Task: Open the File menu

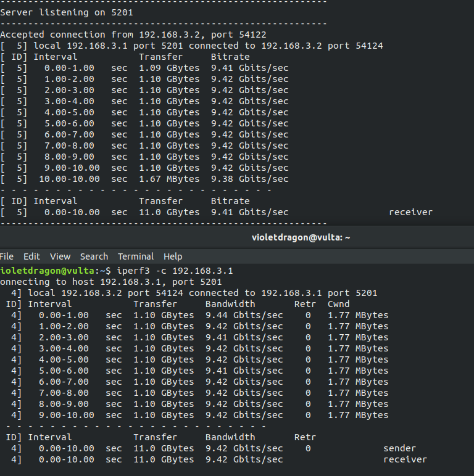Action: tap(7, 256)
